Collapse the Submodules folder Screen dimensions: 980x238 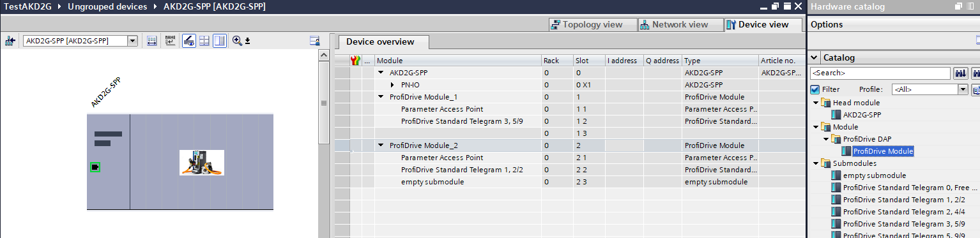[816, 163]
